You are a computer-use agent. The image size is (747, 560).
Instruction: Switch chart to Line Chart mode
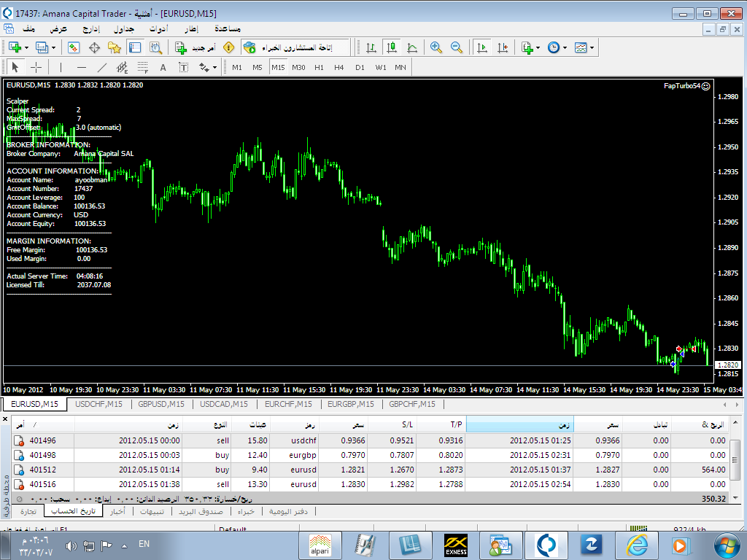click(x=413, y=47)
